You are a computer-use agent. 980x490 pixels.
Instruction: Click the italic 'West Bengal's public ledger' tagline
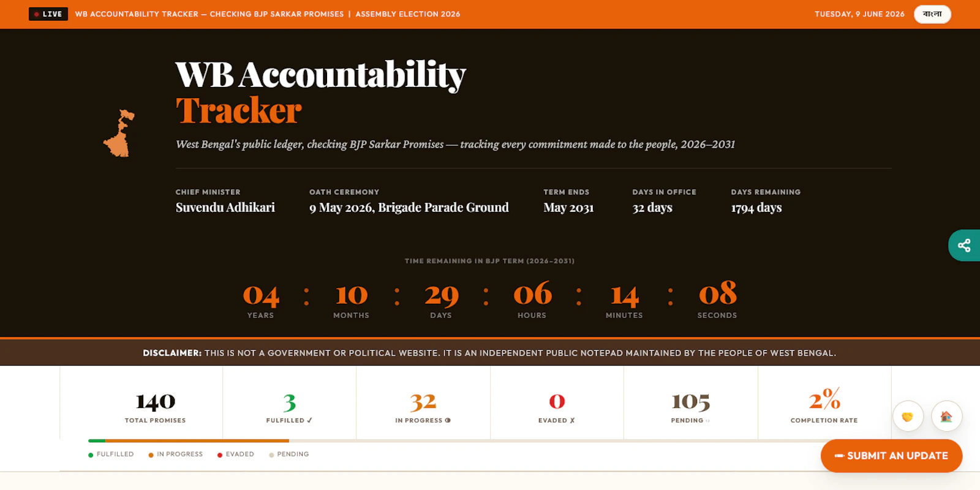455,145
